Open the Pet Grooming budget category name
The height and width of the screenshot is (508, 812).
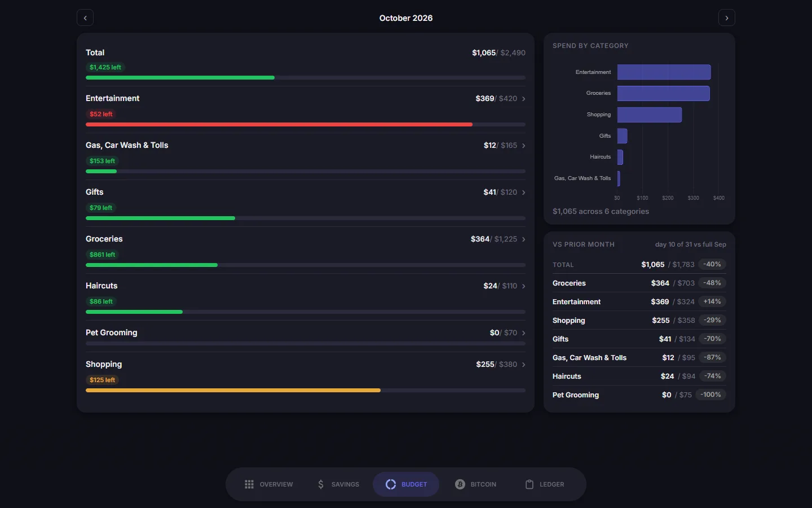click(x=112, y=332)
